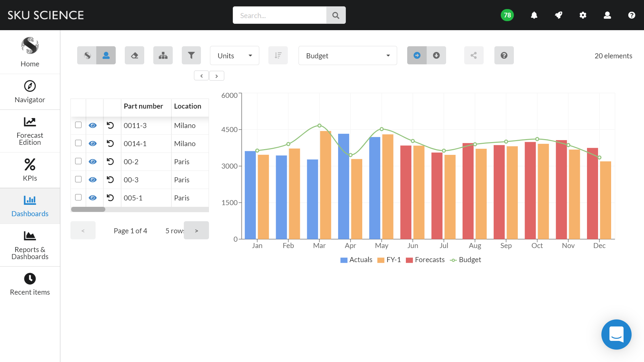Click the help question mark icon

504,55
